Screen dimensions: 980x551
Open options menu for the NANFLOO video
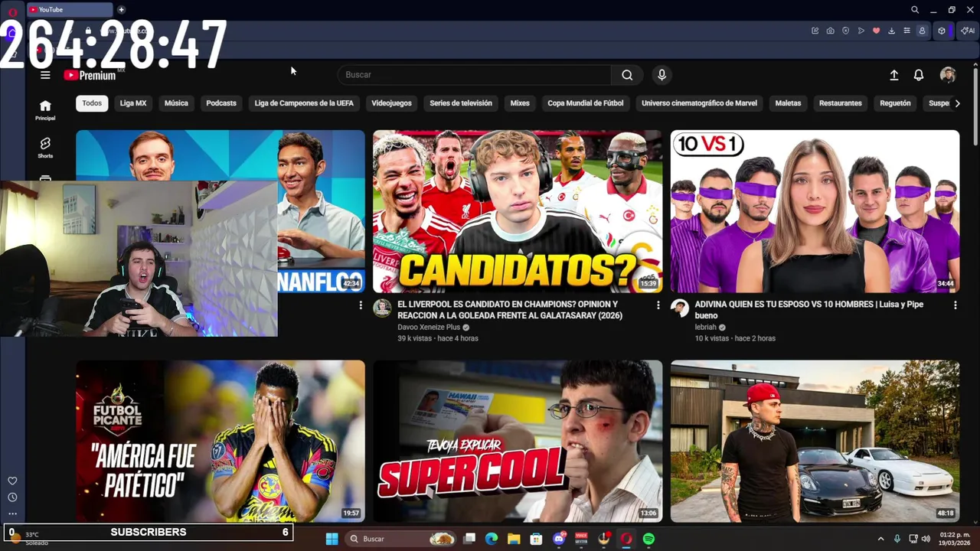click(361, 305)
